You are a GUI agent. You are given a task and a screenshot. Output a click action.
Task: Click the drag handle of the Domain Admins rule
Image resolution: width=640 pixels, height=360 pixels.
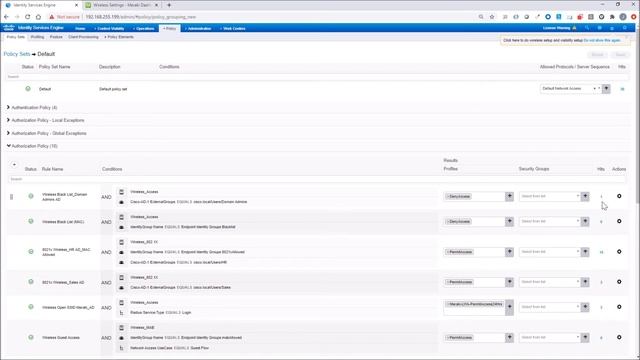point(11,197)
